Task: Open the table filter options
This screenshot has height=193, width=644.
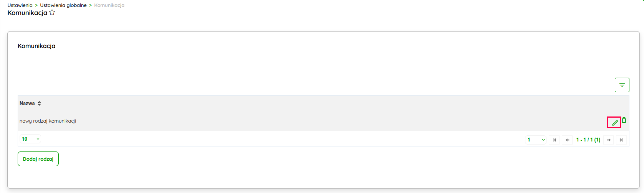Action: tap(622, 85)
